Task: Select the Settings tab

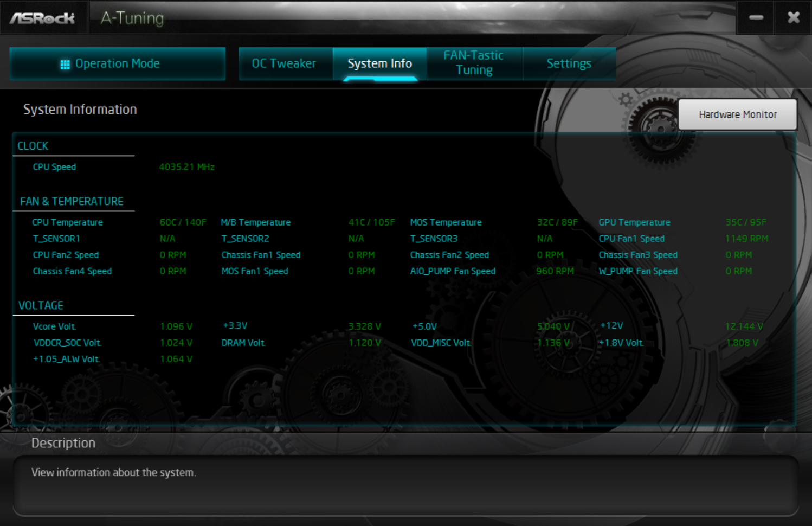Action: pos(569,63)
